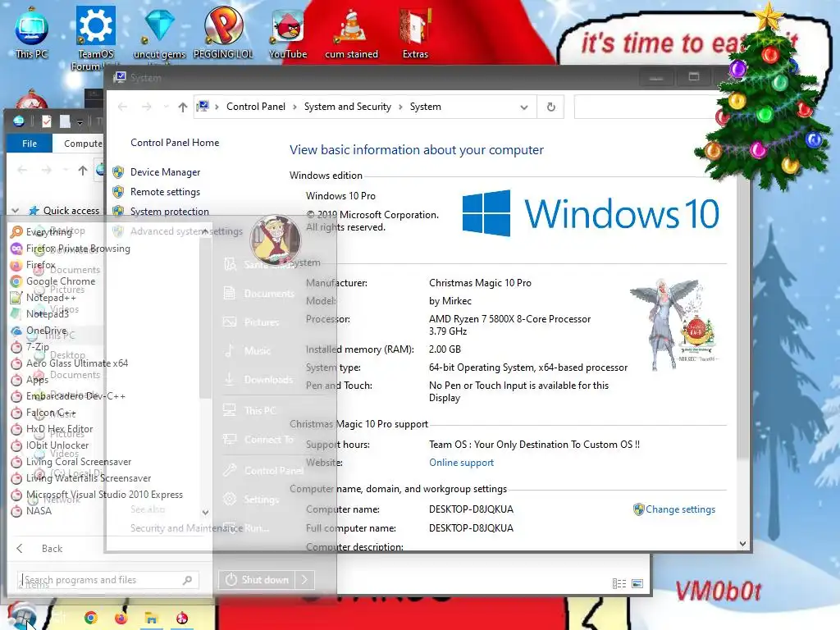The image size is (840, 630).
Task: Open Device Manager link
Action: (x=165, y=172)
